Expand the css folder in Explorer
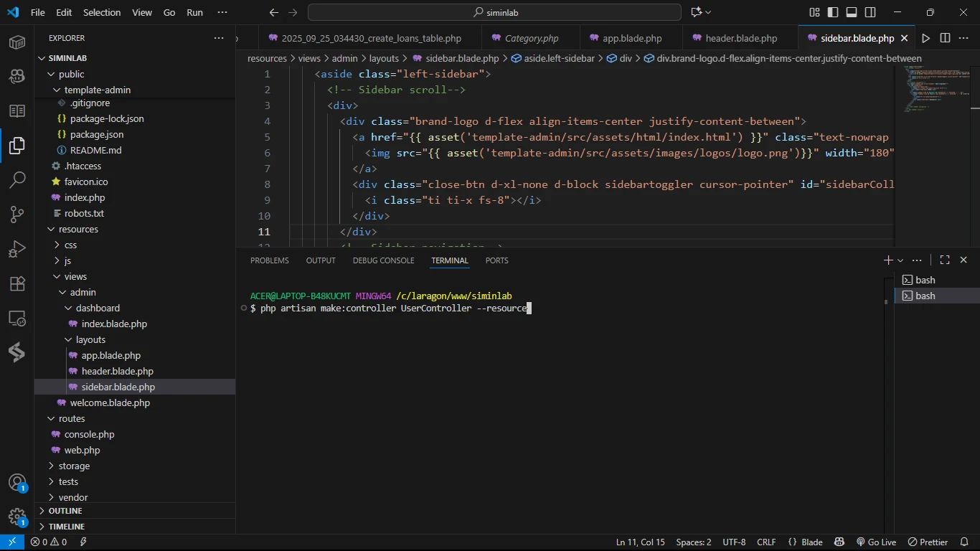Image resolution: width=980 pixels, height=551 pixels. pyautogui.click(x=70, y=245)
